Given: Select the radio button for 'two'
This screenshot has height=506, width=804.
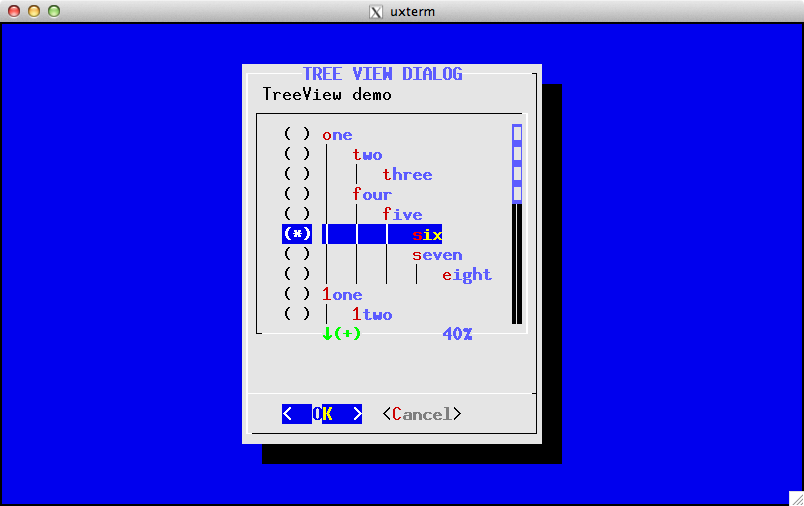Looking at the screenshot, I should coord(297,155).
